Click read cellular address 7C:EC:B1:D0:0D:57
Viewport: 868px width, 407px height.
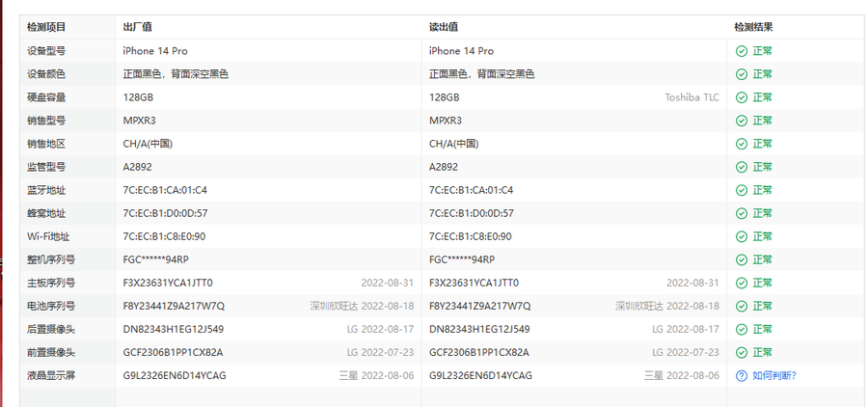click(x=472, y=213)
